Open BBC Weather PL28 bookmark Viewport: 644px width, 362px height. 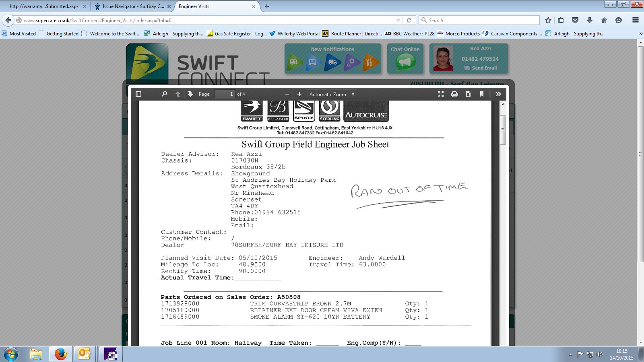(410, 34)
